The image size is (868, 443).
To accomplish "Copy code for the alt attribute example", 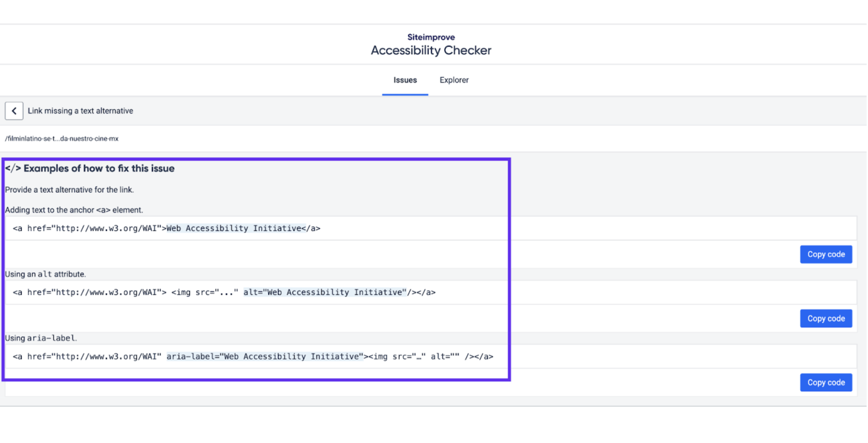I will (826, 318).
